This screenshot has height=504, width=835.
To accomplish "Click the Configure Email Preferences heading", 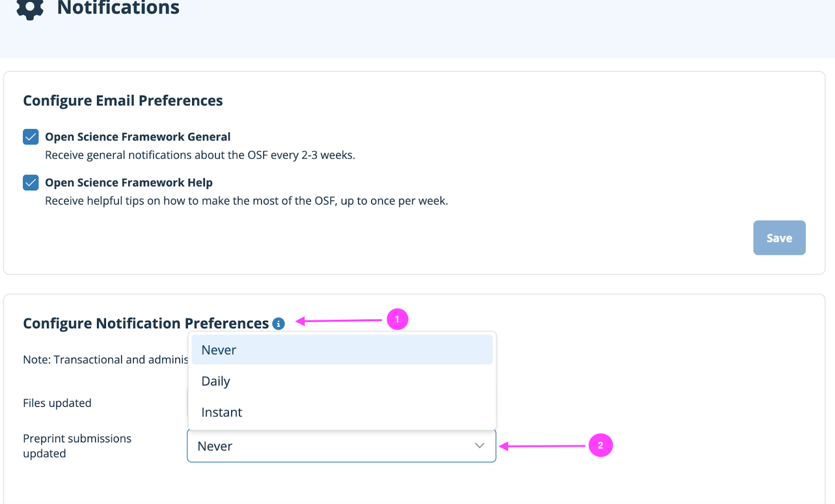I will tap(123, 101).
